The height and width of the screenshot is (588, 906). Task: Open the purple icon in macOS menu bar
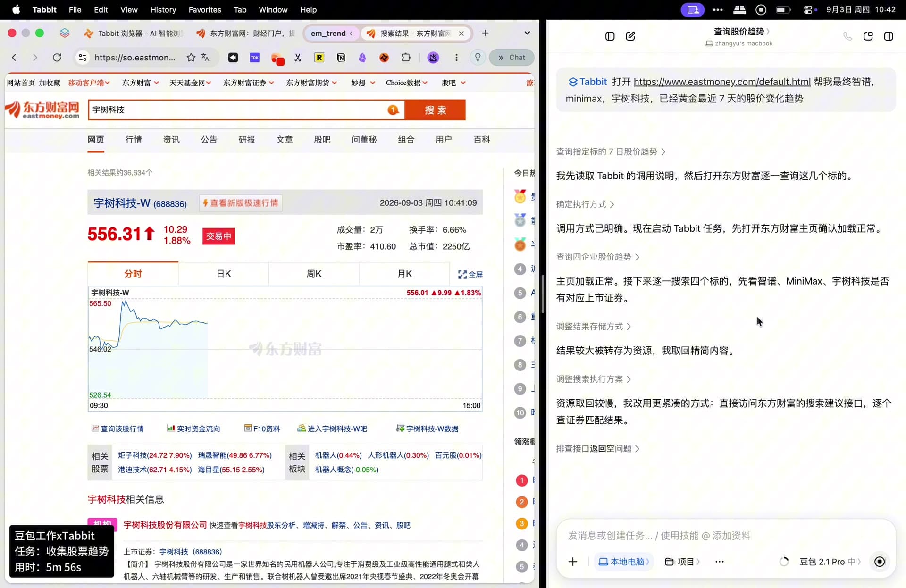[692, 9]
